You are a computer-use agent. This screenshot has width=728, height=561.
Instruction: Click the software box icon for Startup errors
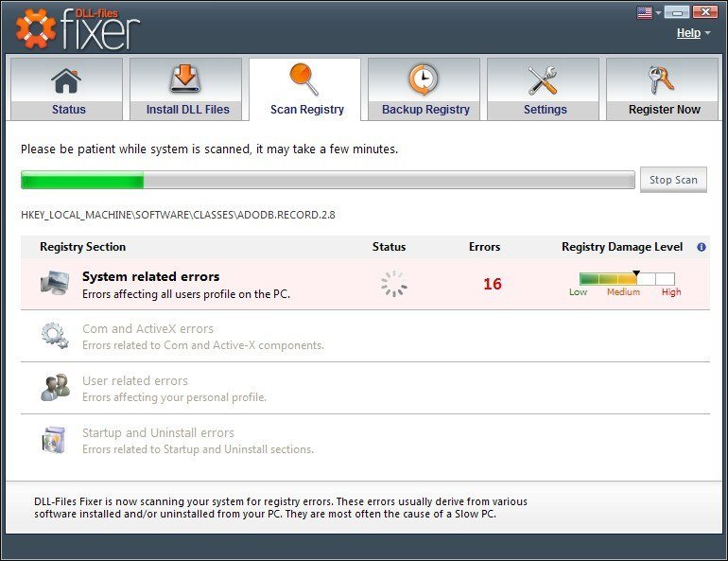click(54, 440)
